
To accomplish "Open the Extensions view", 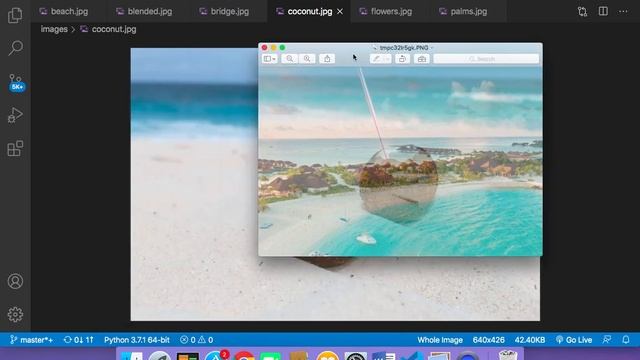I will click(15, 148).
